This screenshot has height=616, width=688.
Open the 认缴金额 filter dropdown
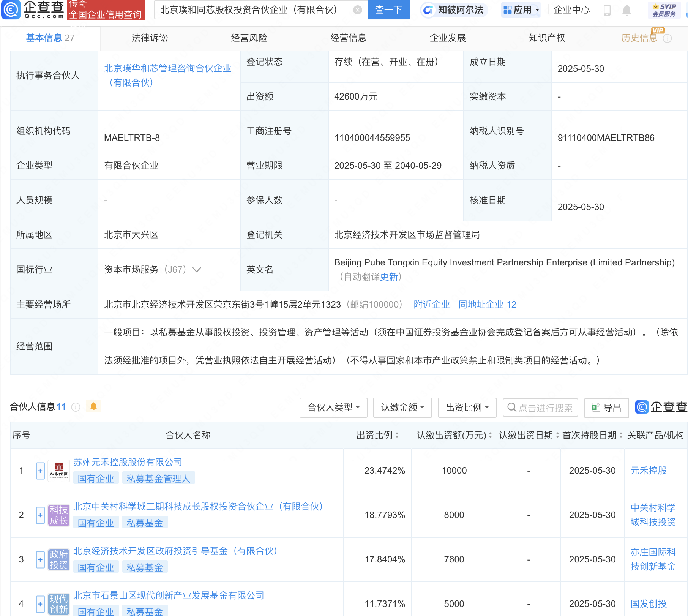(402, 408)
